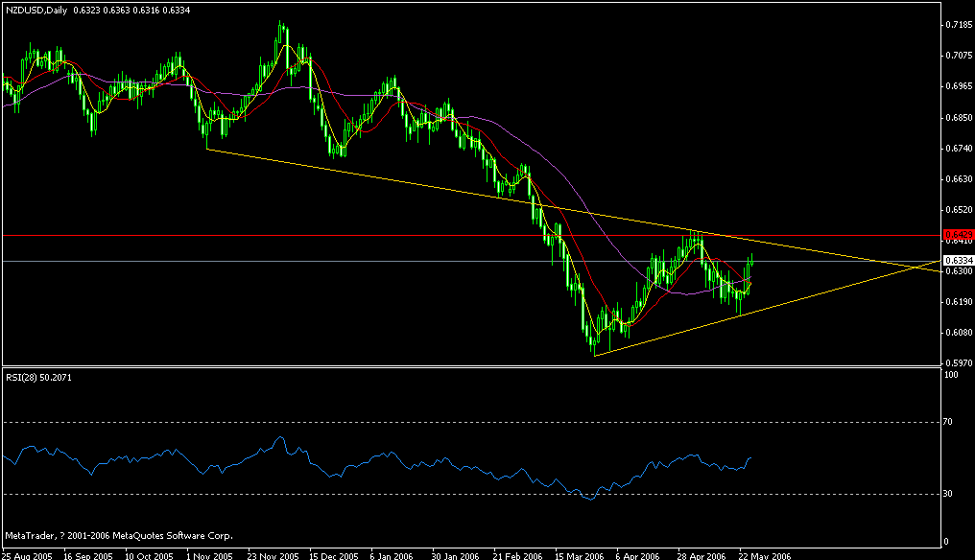Click the red price marker on right axis
The height and width of the screenshot is (560, 975).
[953, 232]
